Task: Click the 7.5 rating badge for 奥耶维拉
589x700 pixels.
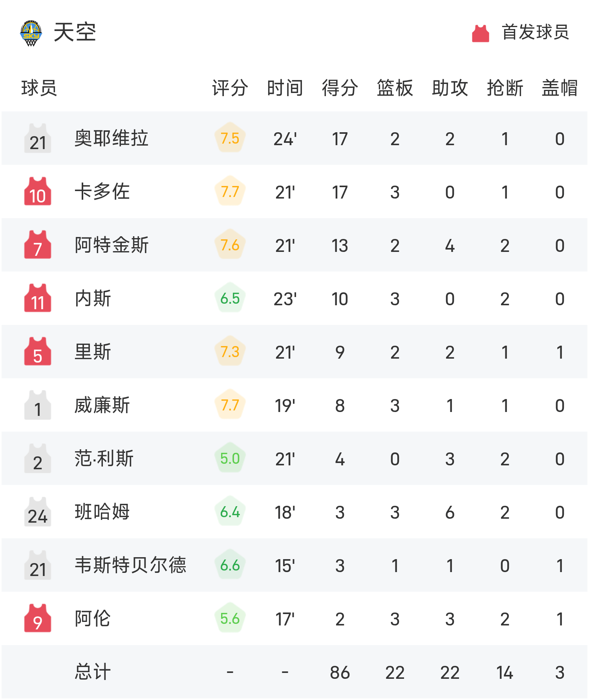Action: pos(230,138)
